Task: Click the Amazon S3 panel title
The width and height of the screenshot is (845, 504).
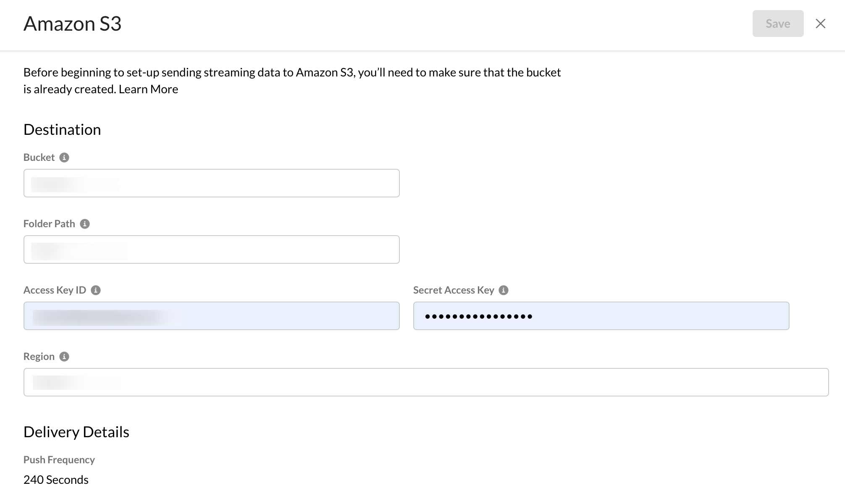Action: pyautogui.click(x=73, y=24)
